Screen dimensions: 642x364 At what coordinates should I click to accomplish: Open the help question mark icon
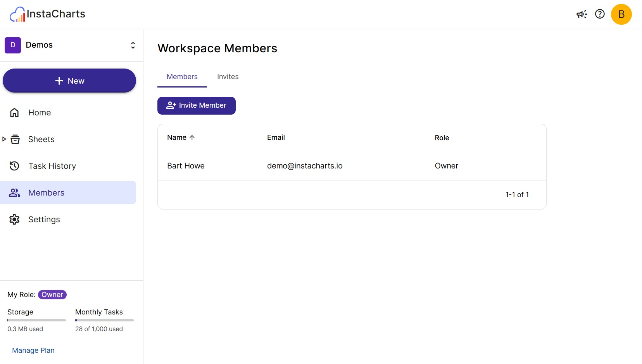pyautogui.click(x=600, y=14)
